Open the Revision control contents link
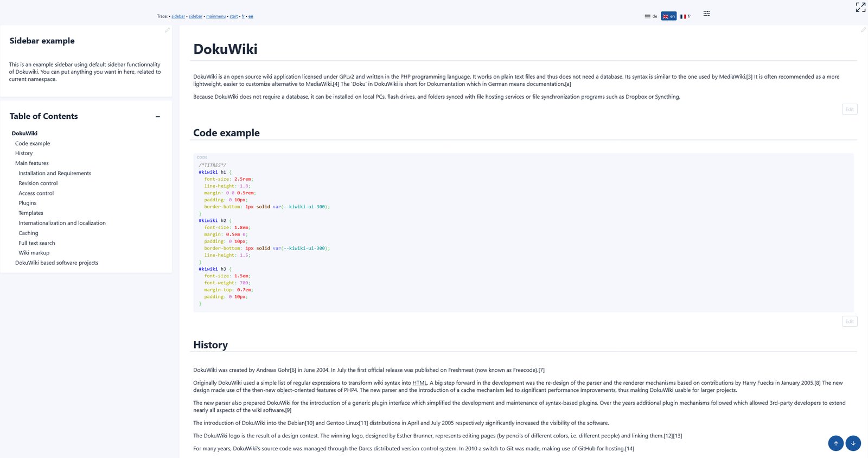Image resolution: width=868 pixels, height=458 pixels. (x=38, y=183)
